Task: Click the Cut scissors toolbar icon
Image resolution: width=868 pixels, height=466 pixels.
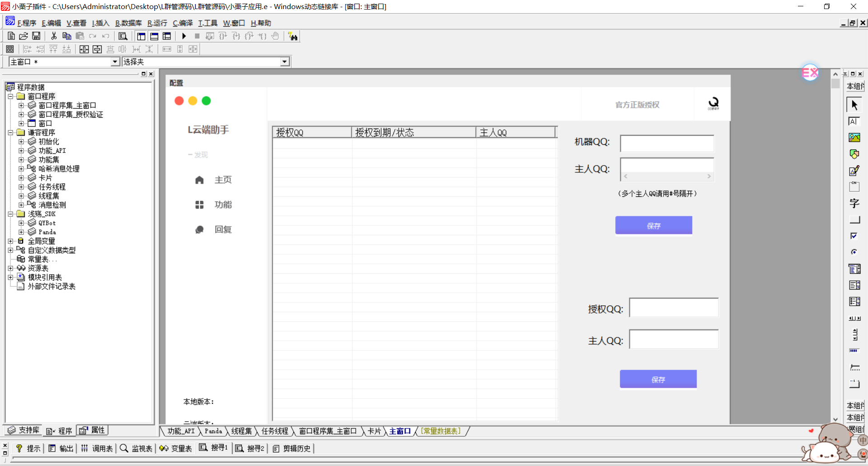Action: [54, 36]
